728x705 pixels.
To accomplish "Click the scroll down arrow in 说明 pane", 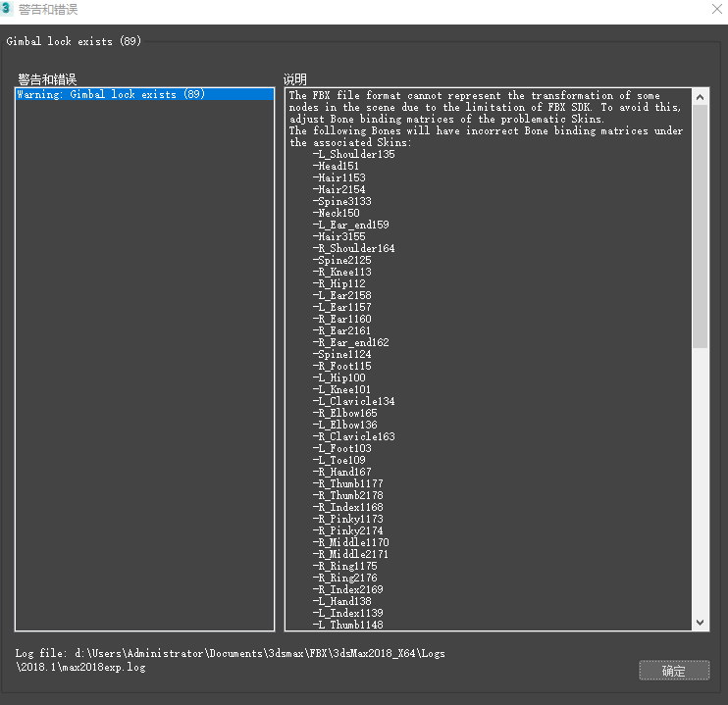I will (701, 623).
